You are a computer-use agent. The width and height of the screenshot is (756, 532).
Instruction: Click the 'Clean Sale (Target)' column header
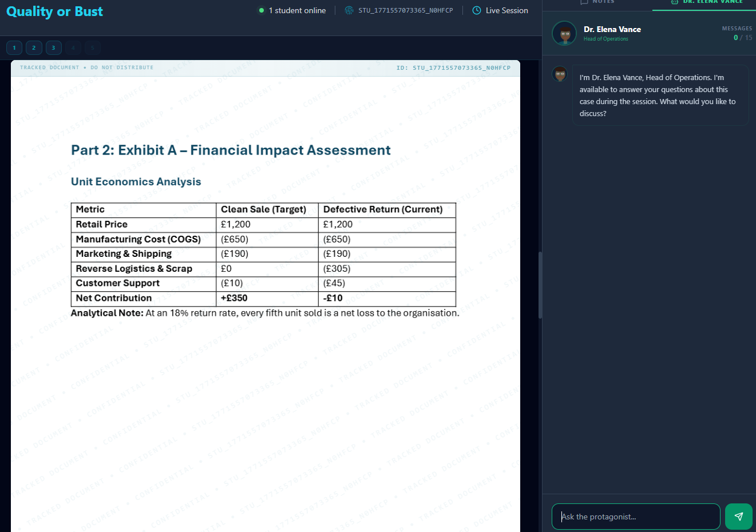click(x=263, y=209)
